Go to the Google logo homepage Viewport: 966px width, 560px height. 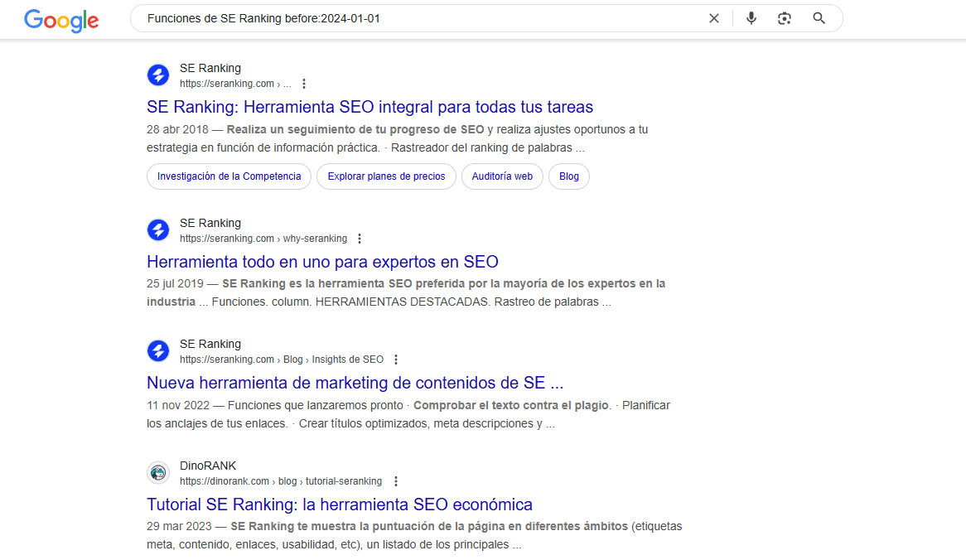[x=61, y=20]
